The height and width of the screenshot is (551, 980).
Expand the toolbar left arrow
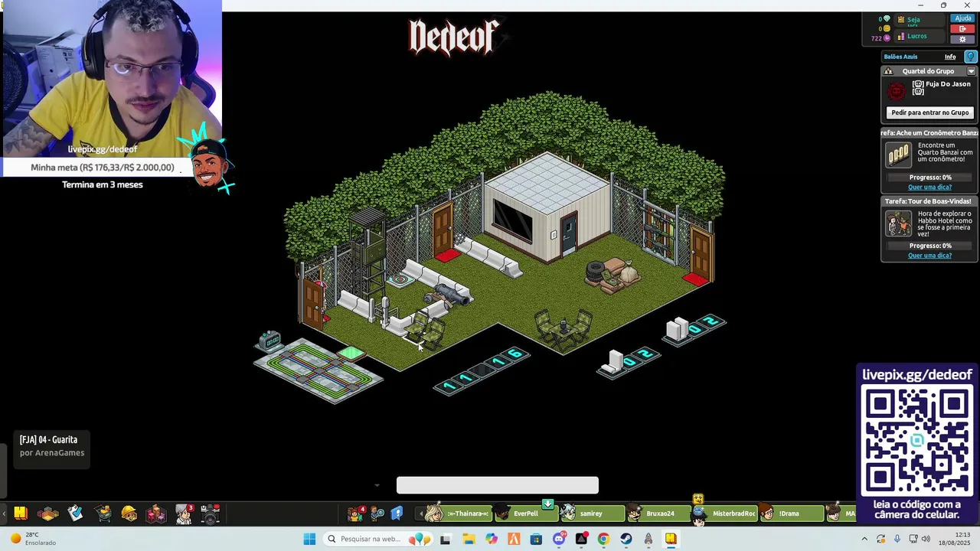(x=3, y=514)
